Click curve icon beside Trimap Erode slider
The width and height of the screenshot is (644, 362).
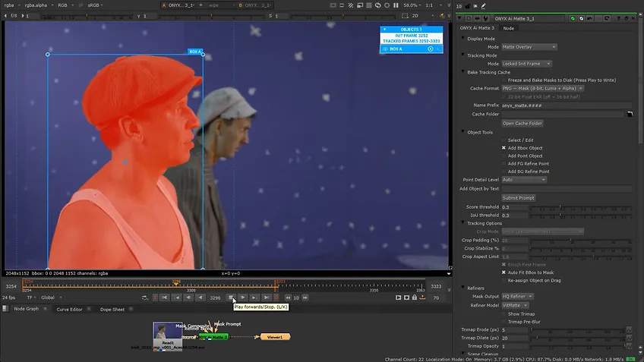click(630, 329)
